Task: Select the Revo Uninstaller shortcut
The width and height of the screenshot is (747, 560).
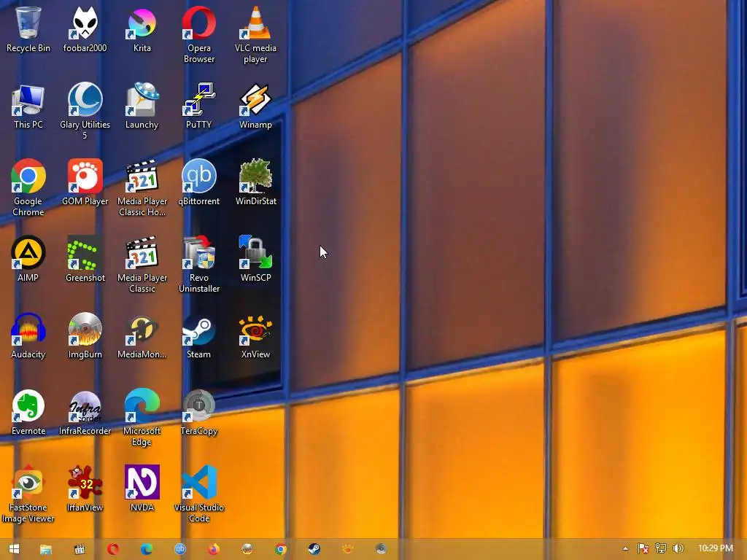Action: pos(198,265)
